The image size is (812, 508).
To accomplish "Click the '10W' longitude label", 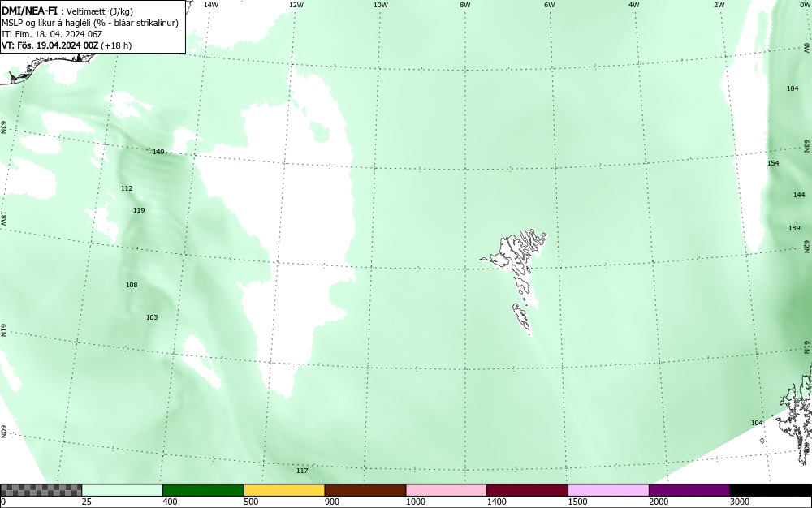I will [x=381, y=5].
